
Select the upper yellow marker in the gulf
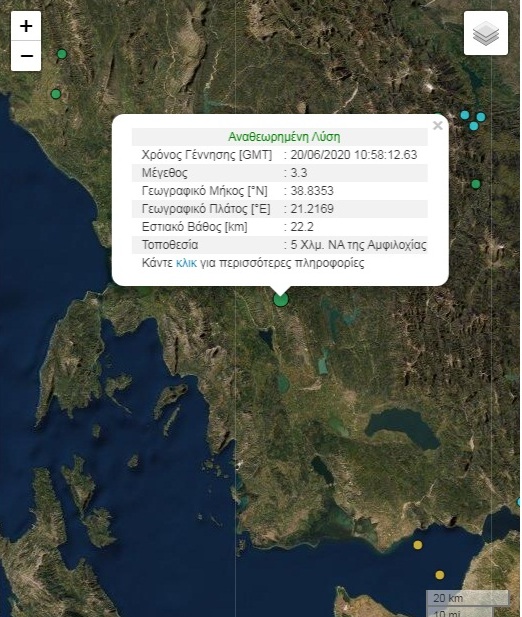(x=418, y=545)
